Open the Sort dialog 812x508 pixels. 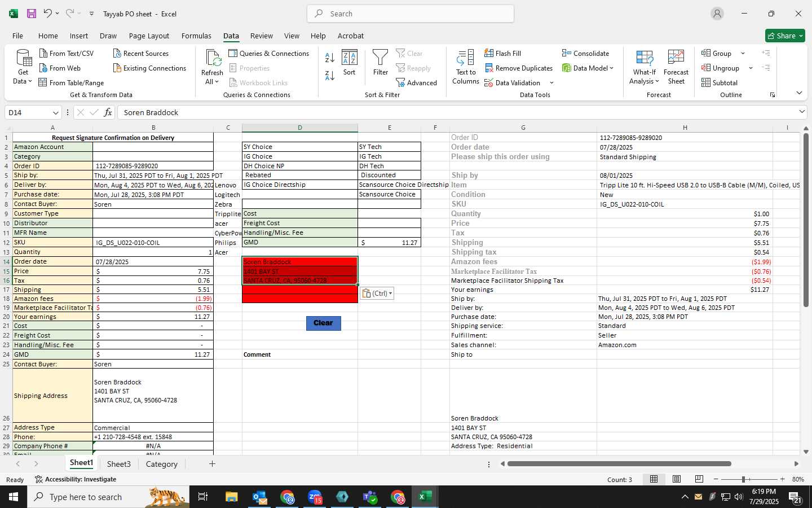pyautogui.click(x=350, y=62)
